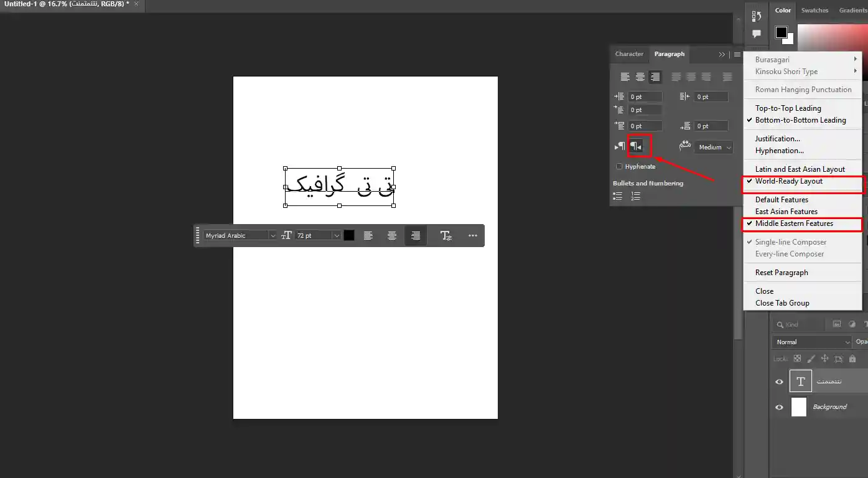The image size is (868, 478).
Task: Switch to the Character tab
Action: click(x=629, y=54)
